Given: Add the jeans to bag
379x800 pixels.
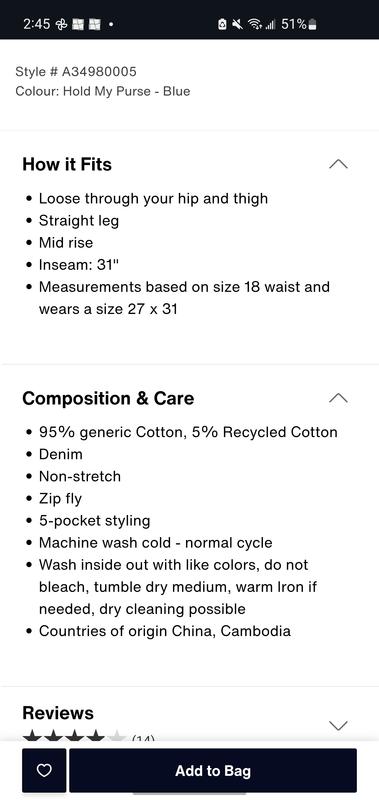Looking at the screenshot, I should click(213, 770).
